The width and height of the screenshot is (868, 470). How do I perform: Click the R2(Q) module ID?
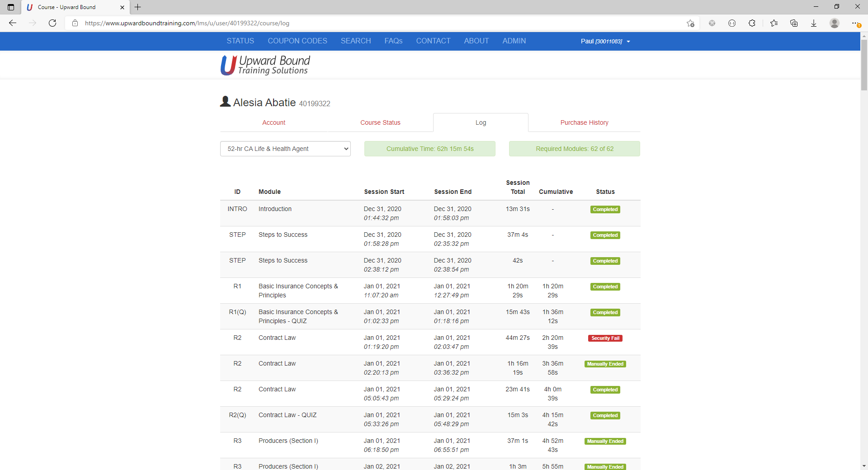click(x=237, y=415)
